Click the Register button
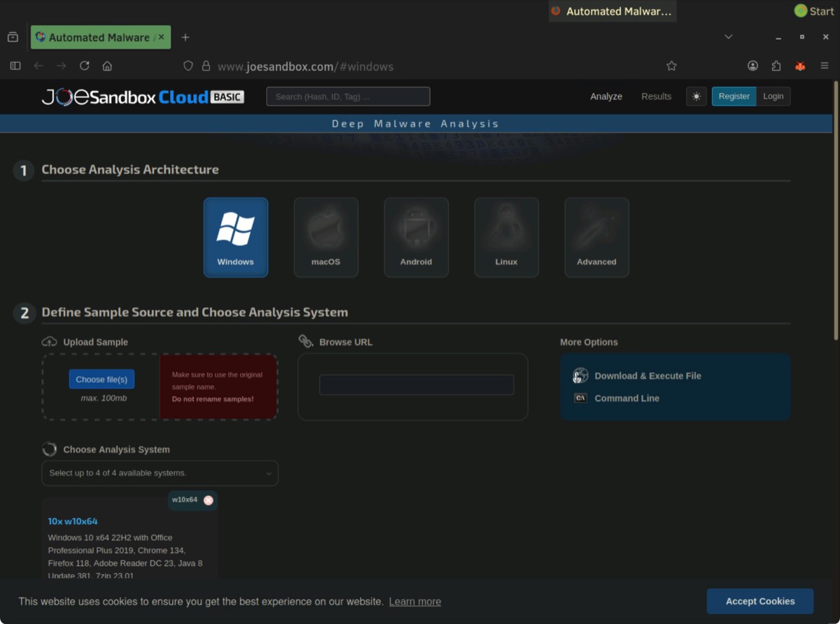Image resolution: width=840 pixels, height=624 pixels. [x=734, y=97]
